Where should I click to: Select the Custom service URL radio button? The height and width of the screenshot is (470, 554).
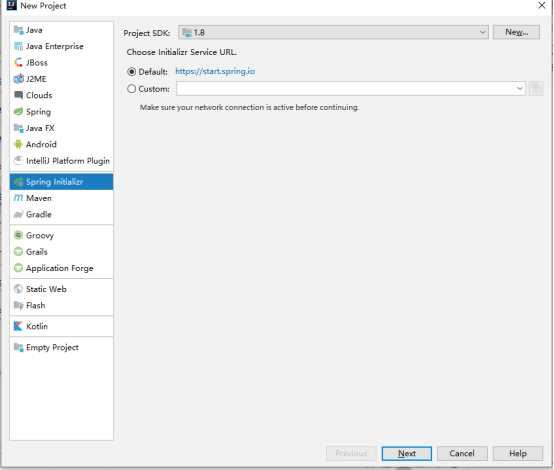(x=131, y=88)
